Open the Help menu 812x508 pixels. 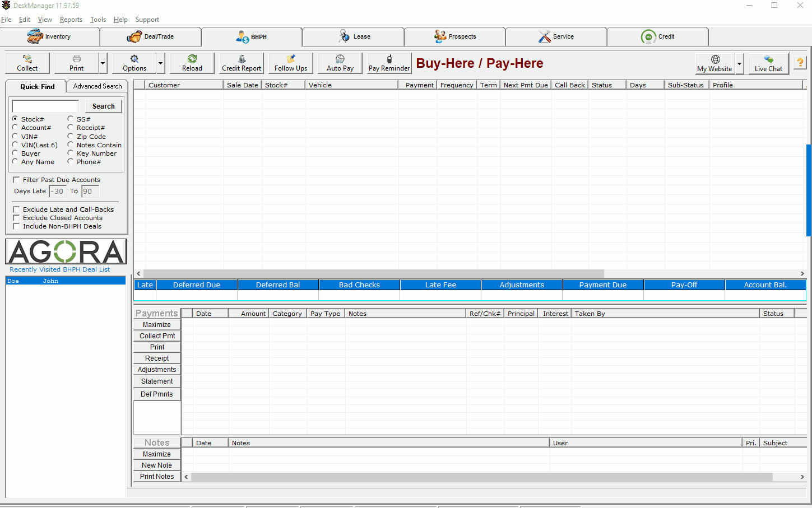[x=120, y=20]
